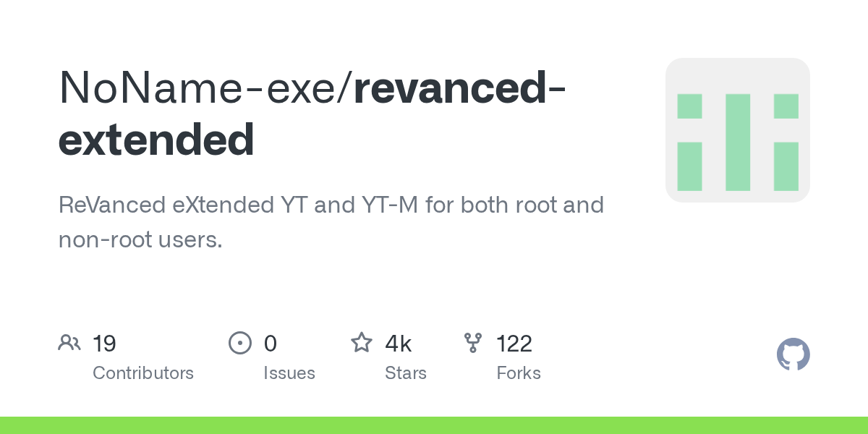Click the bold word "extended" in title
The height and width of the screenshot is (434, 868).
point(156,140)
